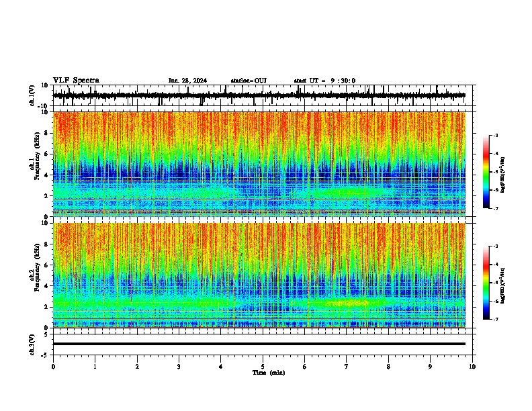Select the "Time (min)" axis label
This screenshot has width=532, height=411.
click(269, 373)
